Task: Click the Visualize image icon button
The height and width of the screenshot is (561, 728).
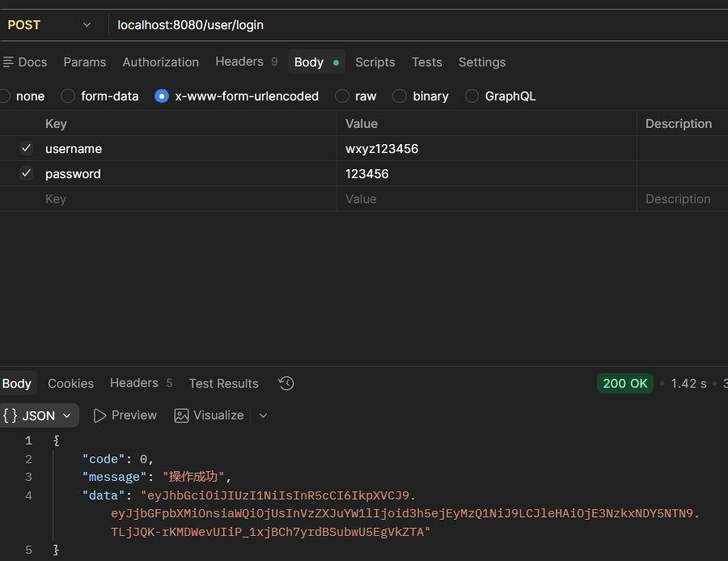Action: click(x=181, y=415)
